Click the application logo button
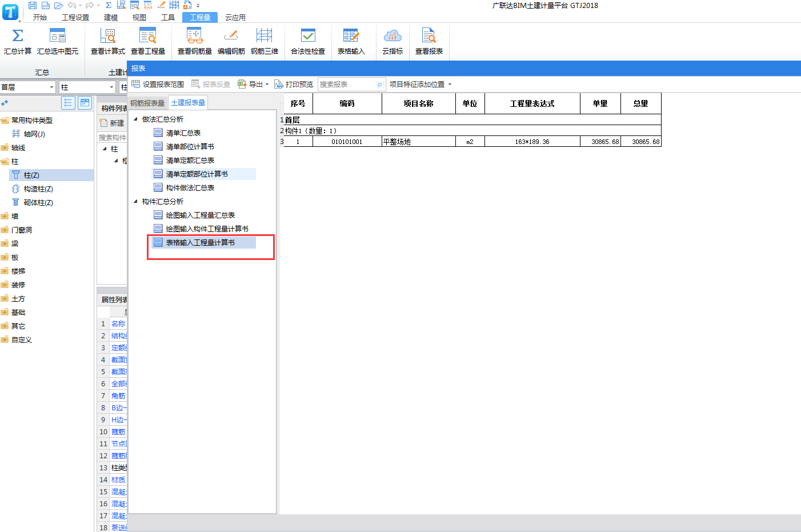The image size is (801, 532). 10,11
